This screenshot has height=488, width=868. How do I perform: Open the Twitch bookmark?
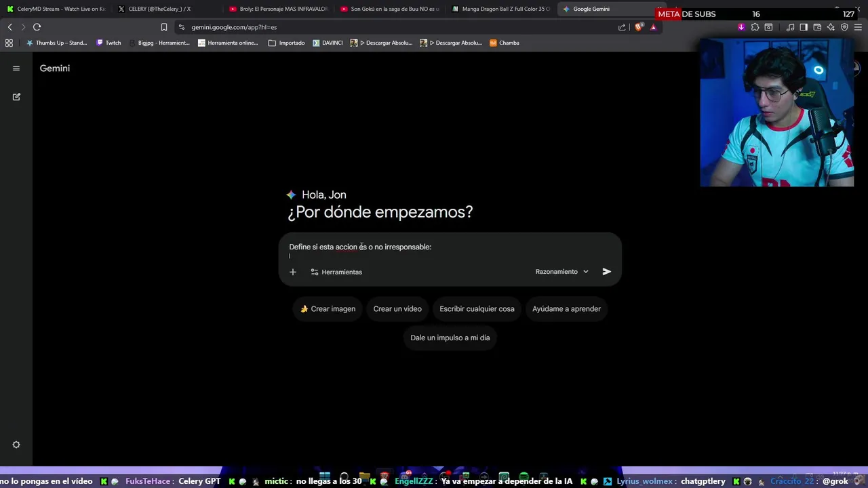point(108,43)
